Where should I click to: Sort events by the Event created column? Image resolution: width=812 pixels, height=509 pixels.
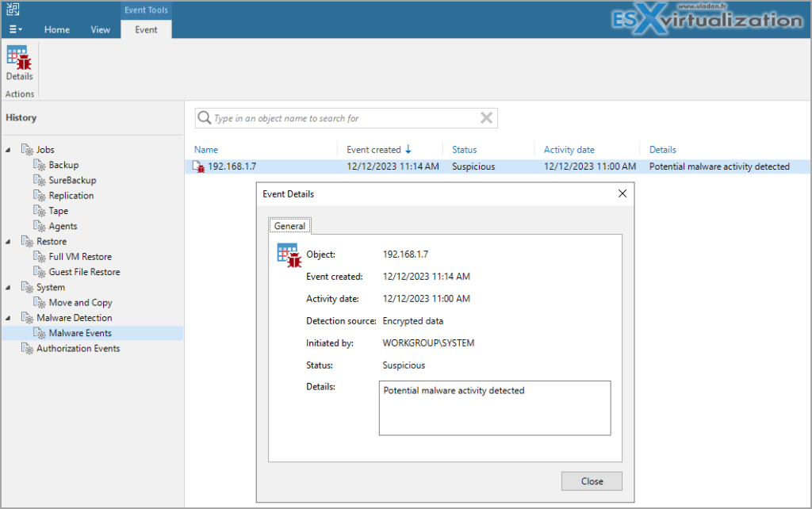(x=371, y=149)
